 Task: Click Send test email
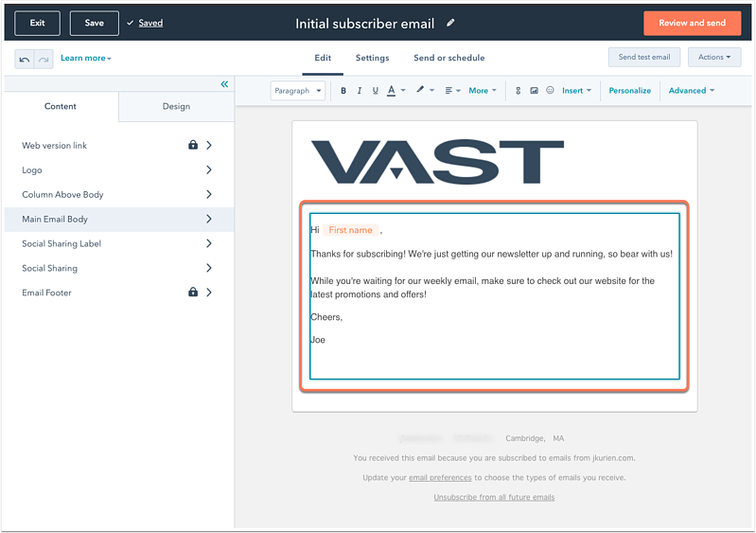[x=644, y=57]
